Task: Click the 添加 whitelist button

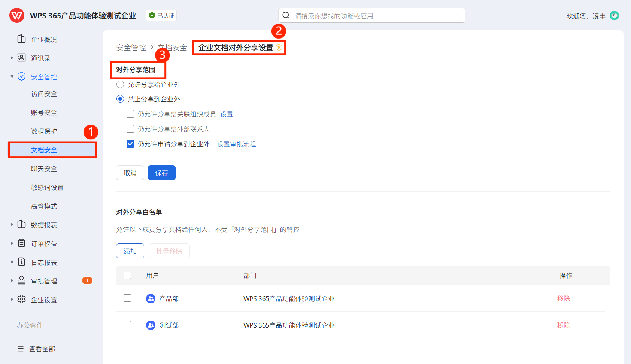Action: [x=130, y=251]
